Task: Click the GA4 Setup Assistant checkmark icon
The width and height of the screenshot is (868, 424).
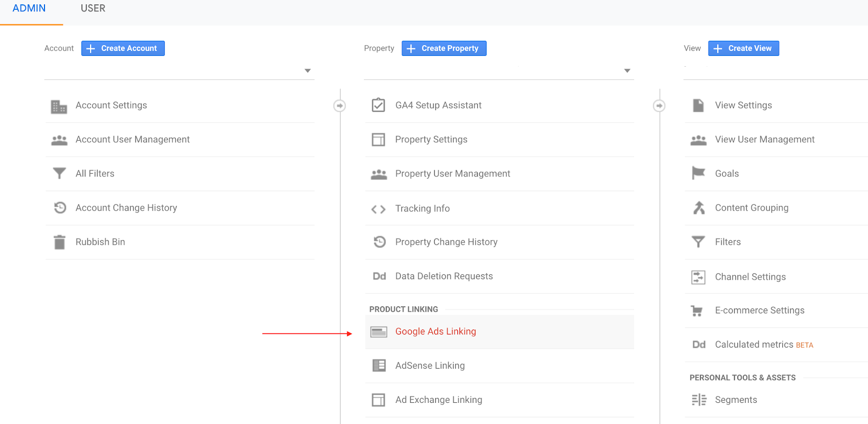Action: point(378,105)
